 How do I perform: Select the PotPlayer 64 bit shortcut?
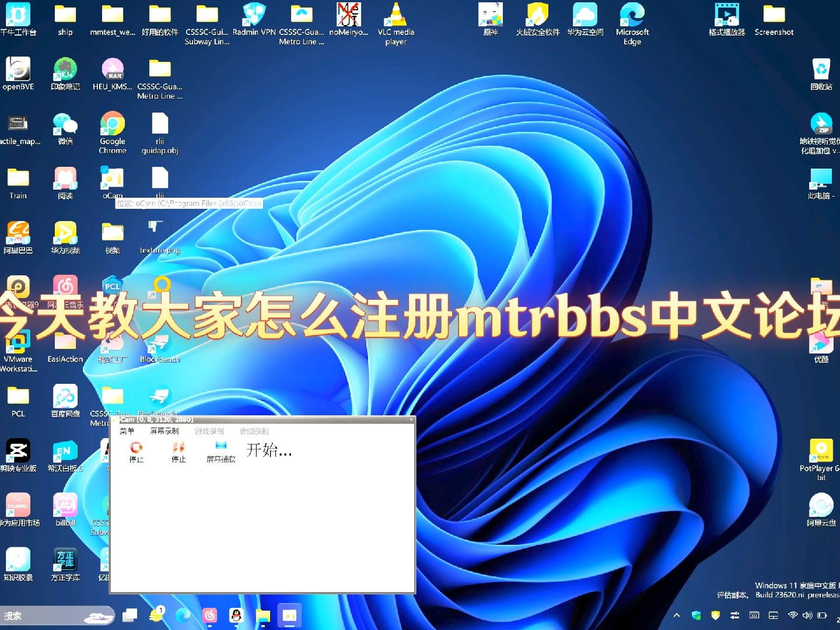pos(821,460)
